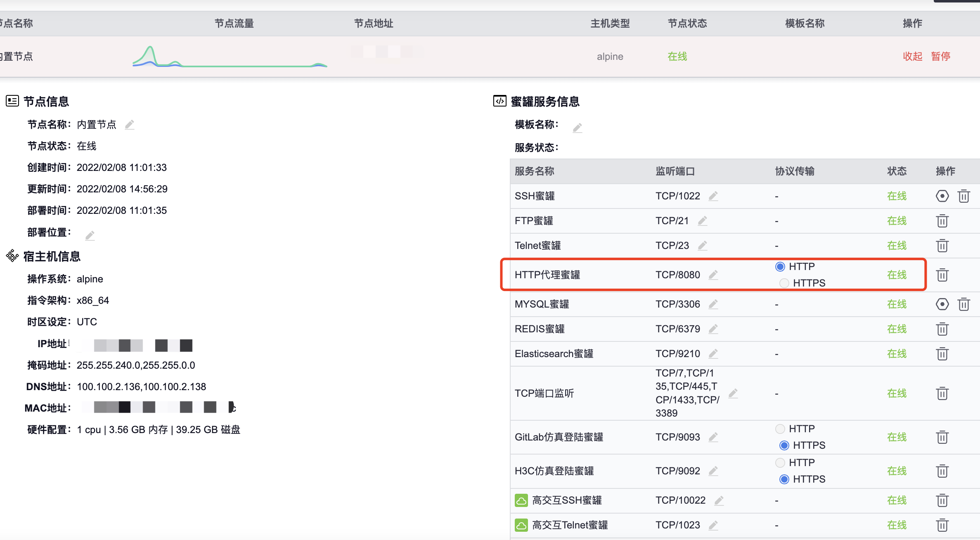Click the 宿主机信息 section icon
The width and height of the screenshot is (980, 540).
[12, 256]
